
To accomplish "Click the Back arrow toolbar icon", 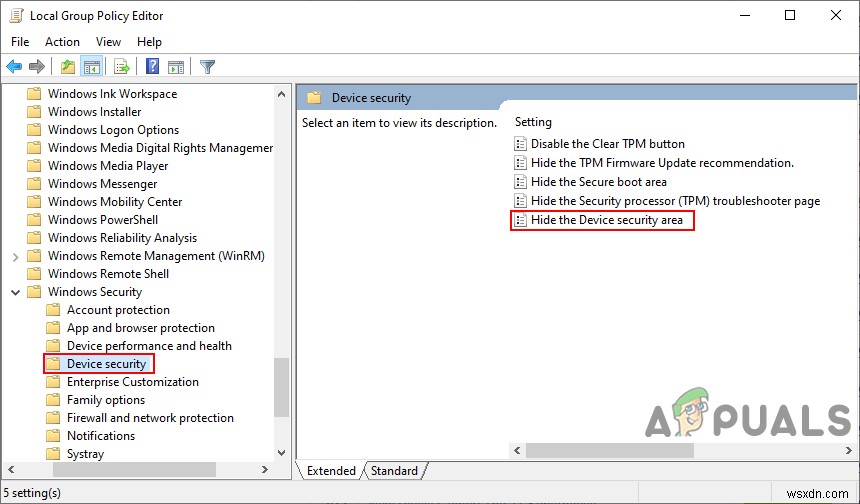I will (14, 67).
